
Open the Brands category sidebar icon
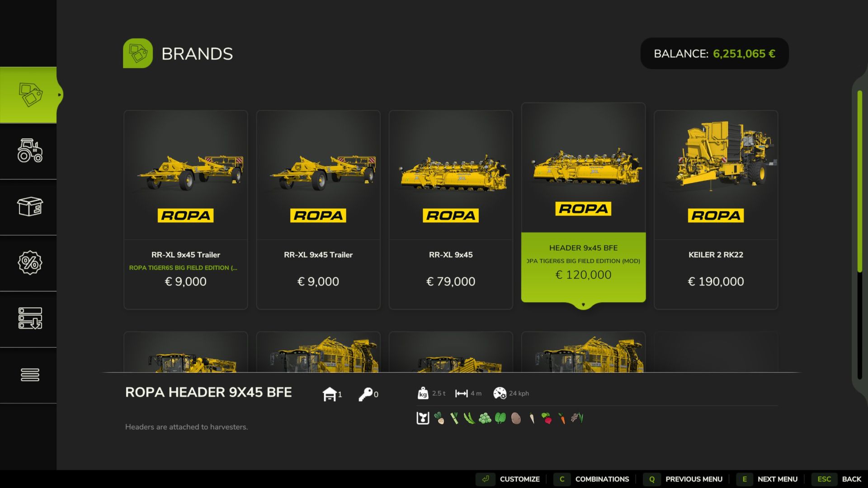29,95
